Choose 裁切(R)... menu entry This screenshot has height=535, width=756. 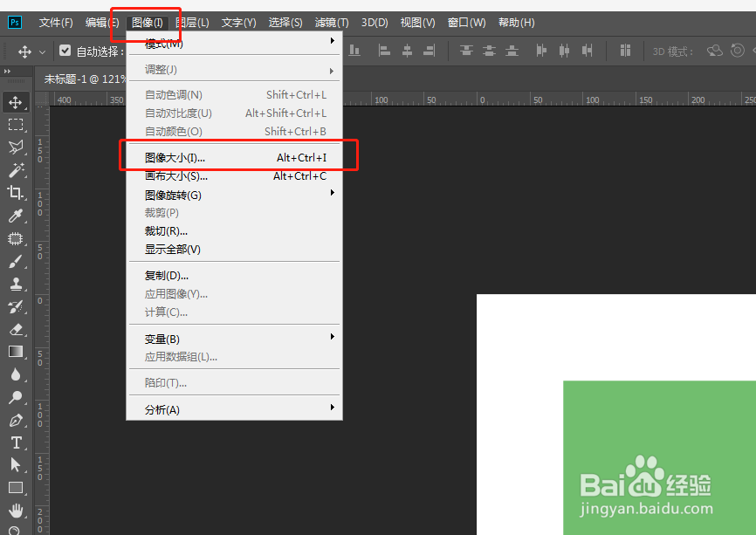click(234, 231)
